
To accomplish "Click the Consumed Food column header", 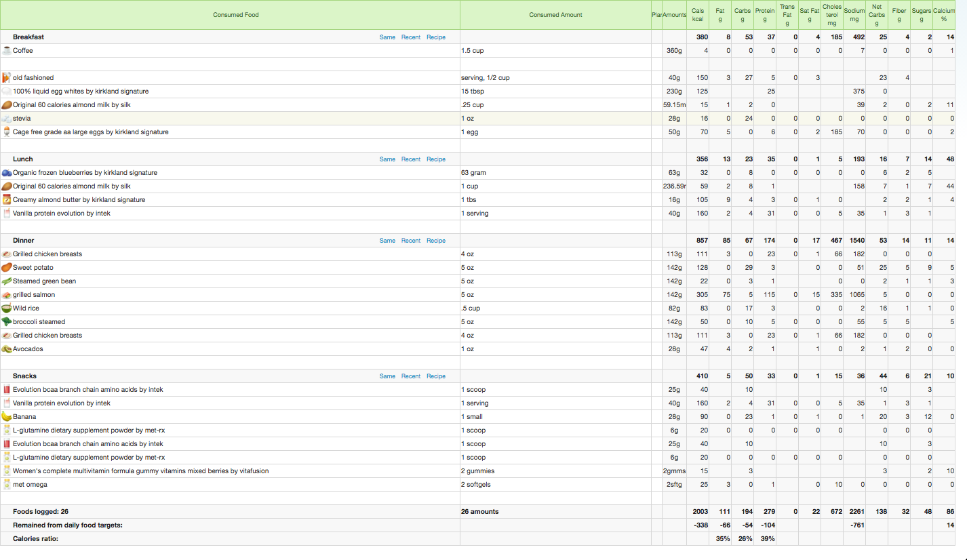I will point(236,15).
